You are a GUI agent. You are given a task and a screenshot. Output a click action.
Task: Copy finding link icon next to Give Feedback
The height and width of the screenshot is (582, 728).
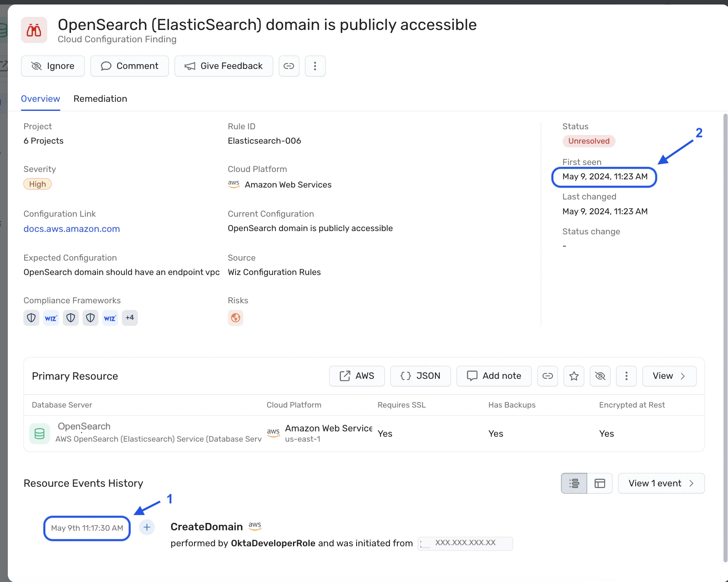[x=289, y=66]
